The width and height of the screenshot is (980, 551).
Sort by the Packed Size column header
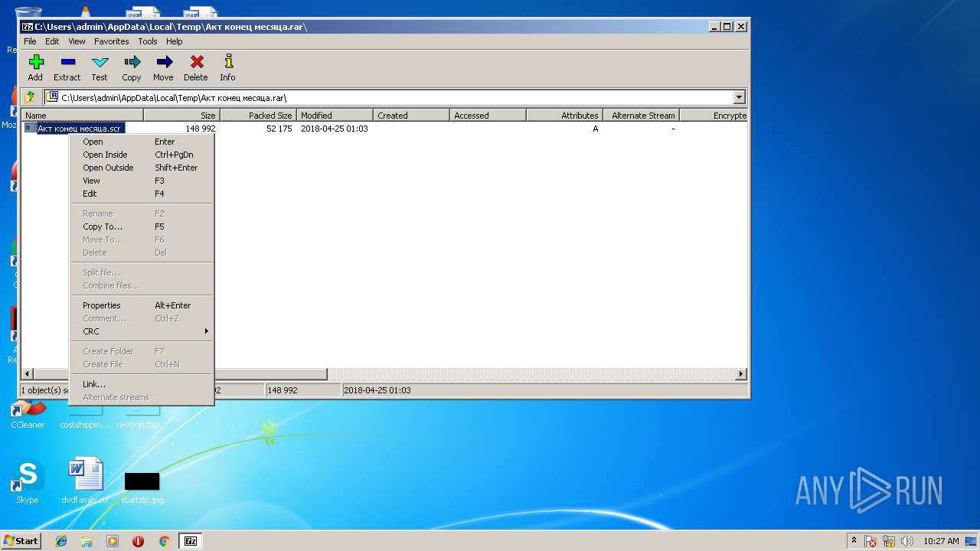(x=258, y=116)
